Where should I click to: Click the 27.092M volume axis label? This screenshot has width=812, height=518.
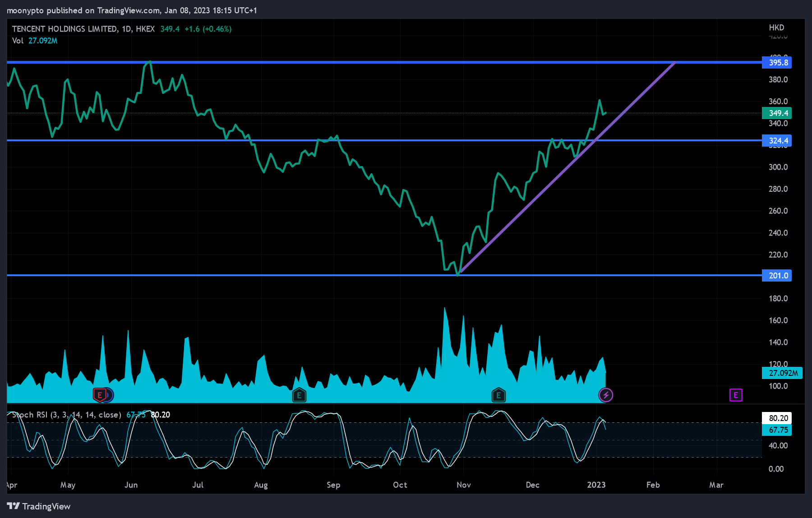tap(782, 373)
